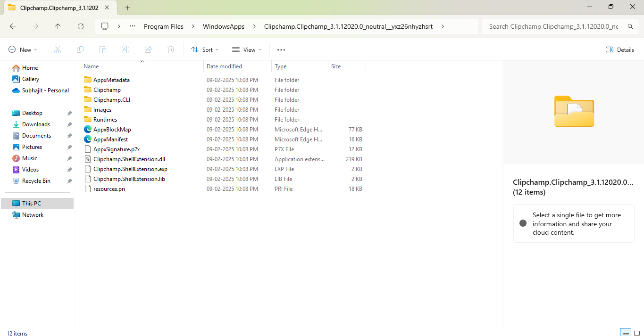Select the AppxManifest file
This screenshot has height=336, width=644.
[110, 139]
